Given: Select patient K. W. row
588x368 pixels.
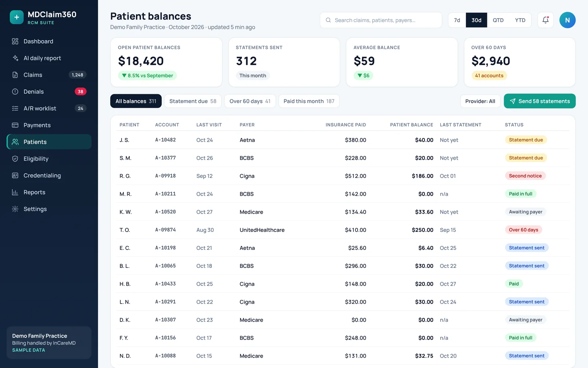Looking at the screenshot, I should 343,212.
